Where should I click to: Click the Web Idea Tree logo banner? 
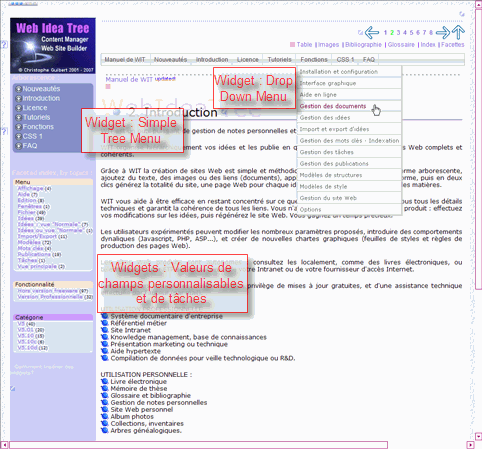53,46
